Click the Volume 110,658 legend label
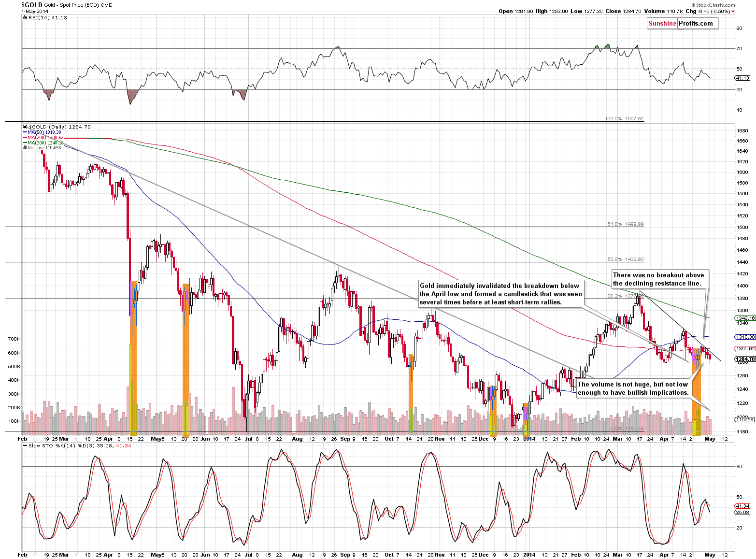Screen dimensions: 756x559 pyautogui.click(x=44, y=148)
